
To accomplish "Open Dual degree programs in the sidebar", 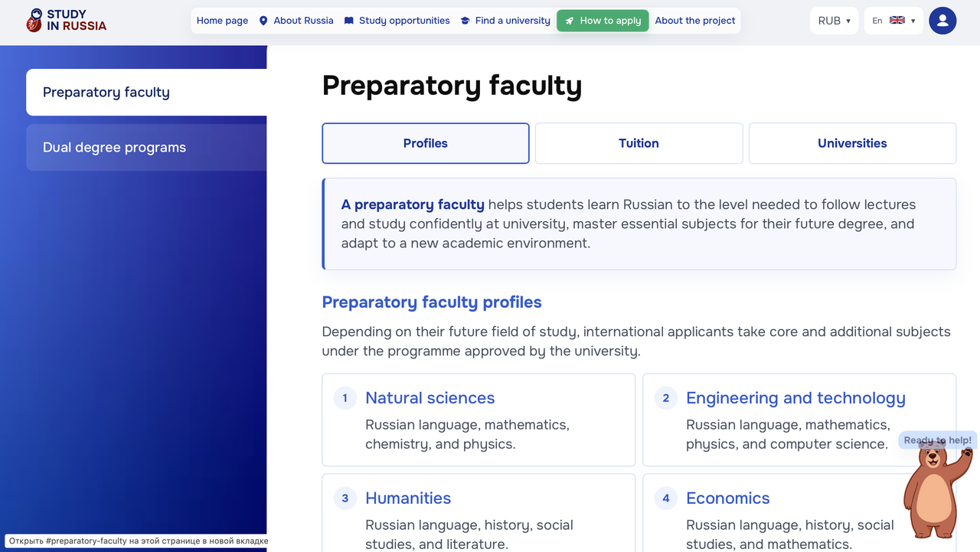I will [146, 148].
